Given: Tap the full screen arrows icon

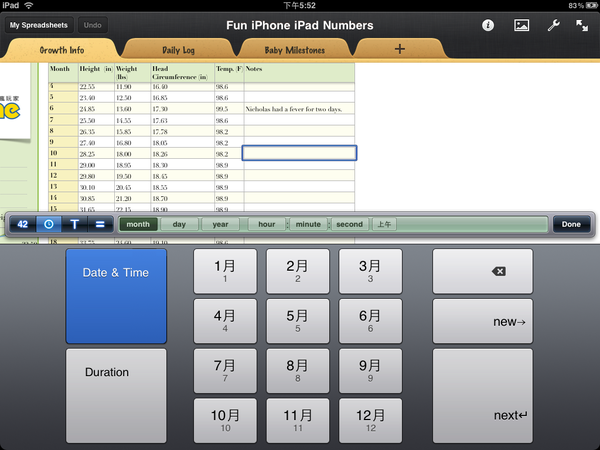Looking at the screenshot, I should coord(582,25).
